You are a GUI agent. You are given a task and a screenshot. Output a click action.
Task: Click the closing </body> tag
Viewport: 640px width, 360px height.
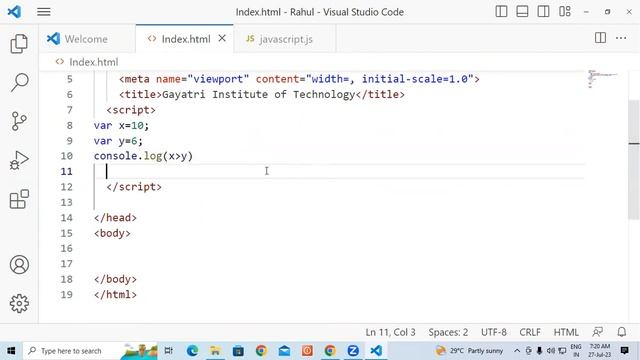pos(115,279)
